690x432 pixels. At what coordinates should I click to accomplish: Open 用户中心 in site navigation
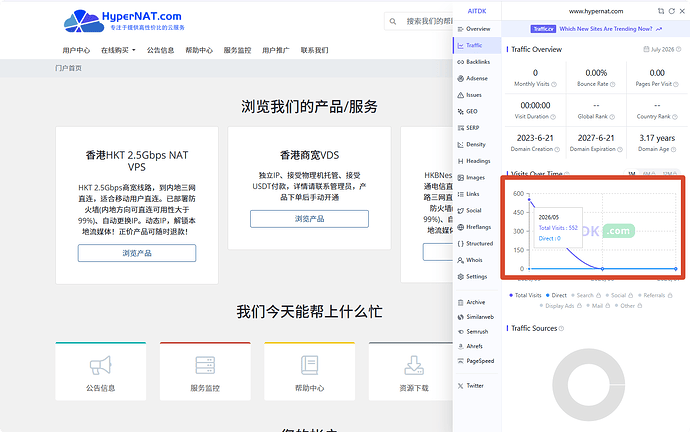(76, 50)
